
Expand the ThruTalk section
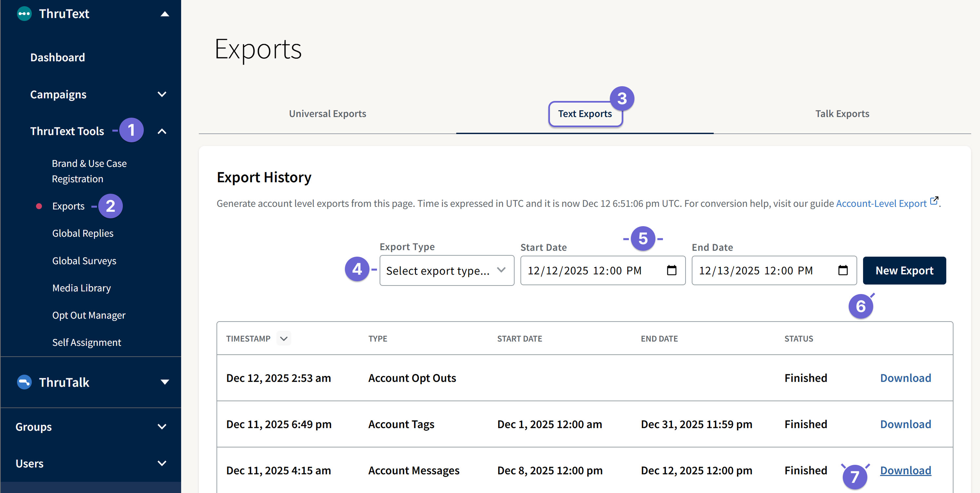(164, 382)
